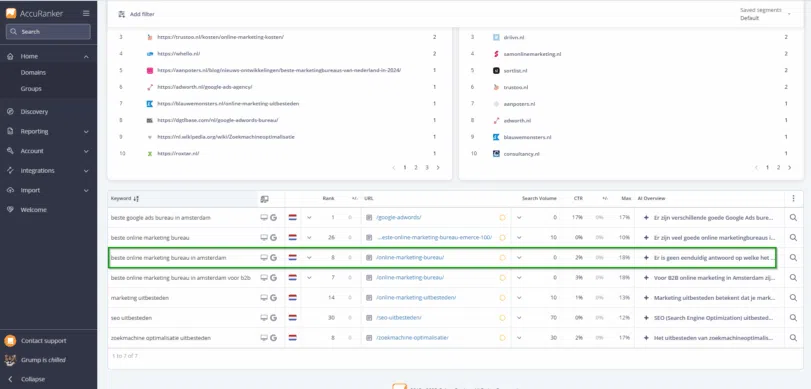Open the Import menu
The height and width of the screenshot is (389, 811).
click(x=30, y=190)
